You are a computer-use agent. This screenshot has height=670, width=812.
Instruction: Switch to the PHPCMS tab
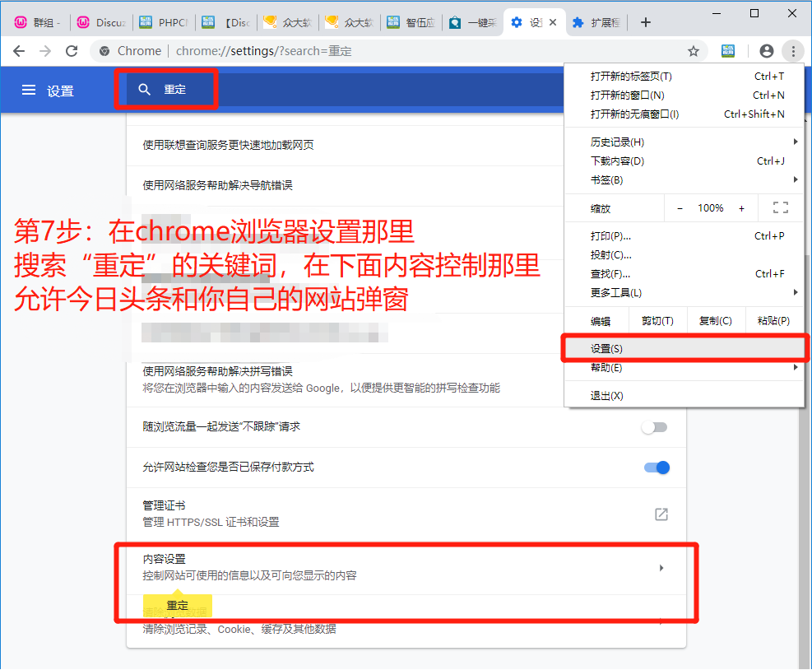(x=164, y=22)
